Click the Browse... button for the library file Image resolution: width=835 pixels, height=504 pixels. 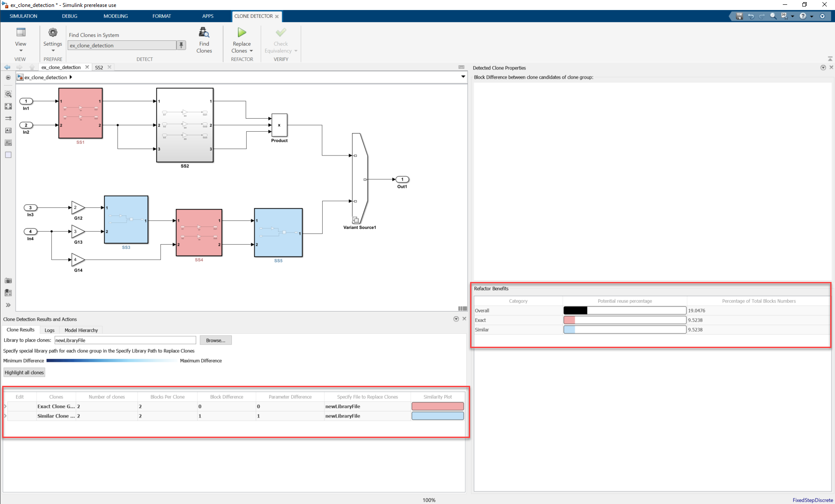pyautogui.click(x=215, y=340)
